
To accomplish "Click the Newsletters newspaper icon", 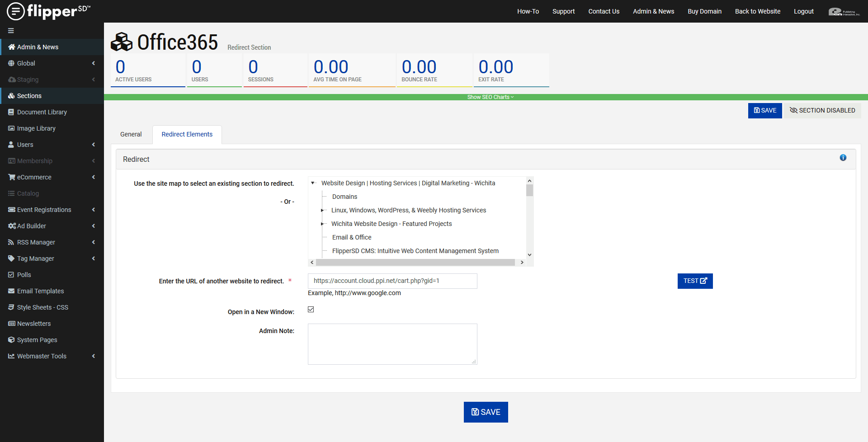I will [12, 324].
